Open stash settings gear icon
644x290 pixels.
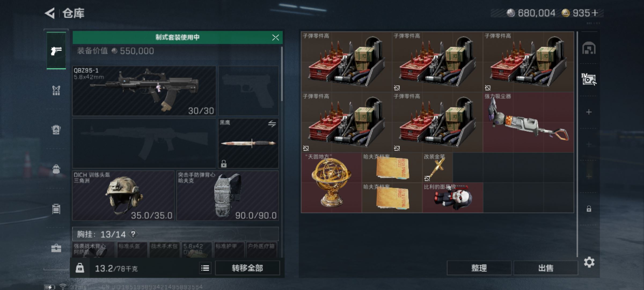[589, 262]
